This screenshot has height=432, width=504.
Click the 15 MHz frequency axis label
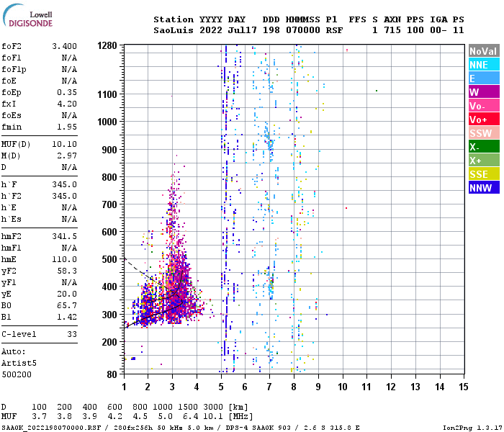[464, 387]
